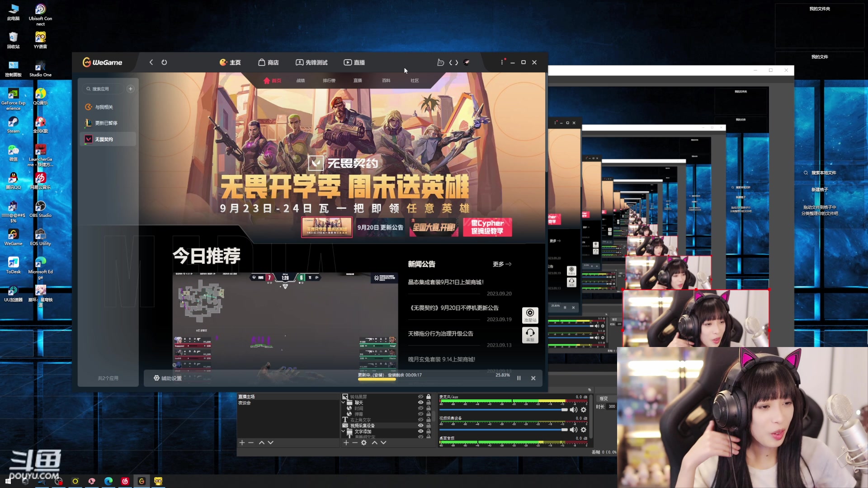Switch to WeGame via its taskbar icon
Viewport: 868px width, 488px height.
(142, 481)
